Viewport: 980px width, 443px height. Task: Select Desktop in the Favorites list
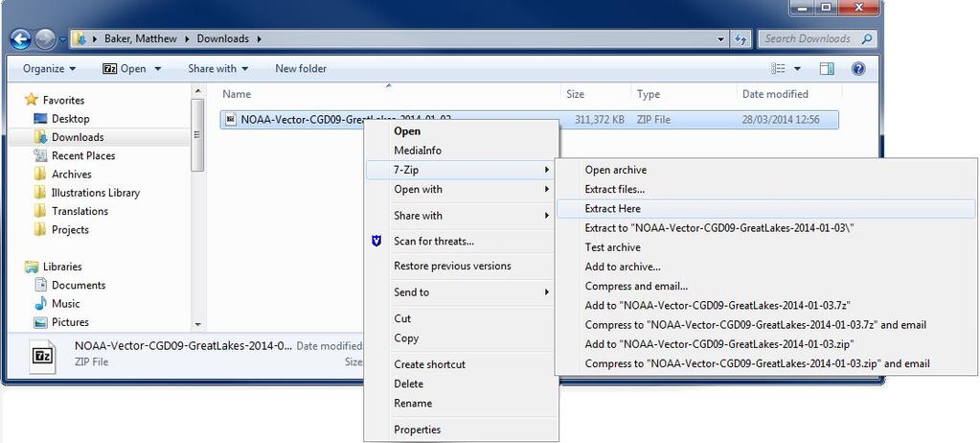pyautogui.click(x=62, y=119)
